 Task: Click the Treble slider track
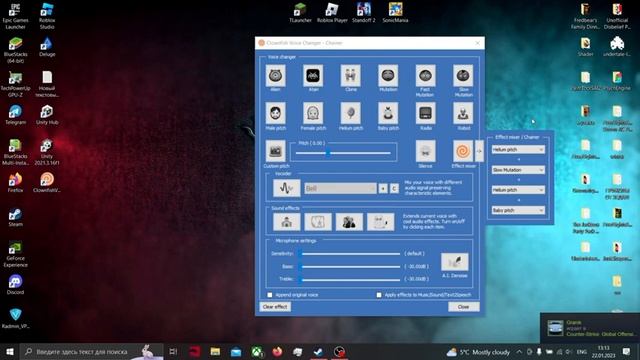click(350, 280)
